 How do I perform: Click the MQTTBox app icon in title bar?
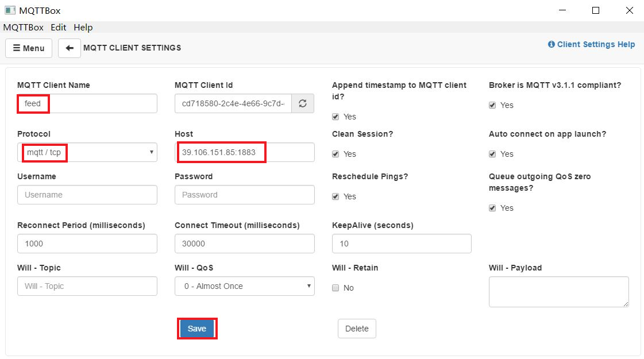[x=10, y=10]
